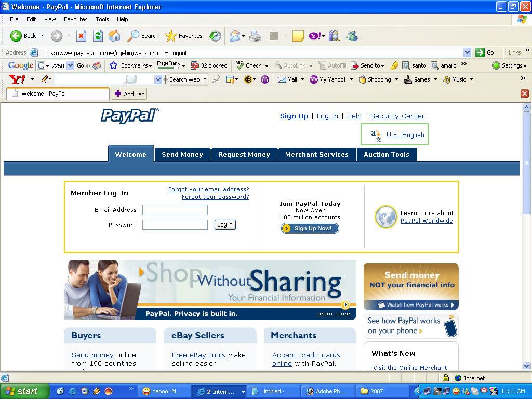532x399 pixels.
Task: Click the Sign Up Now! button
Action: click(310, 229)
